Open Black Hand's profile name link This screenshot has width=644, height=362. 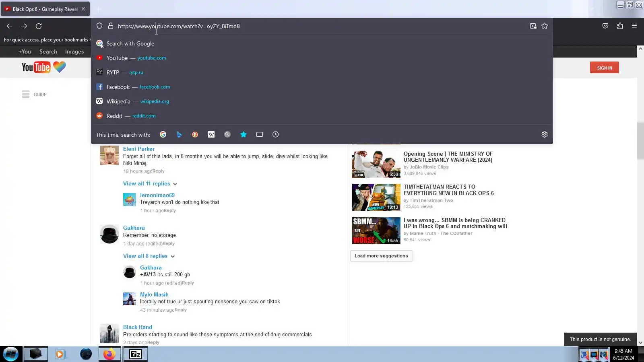[138, 327]
